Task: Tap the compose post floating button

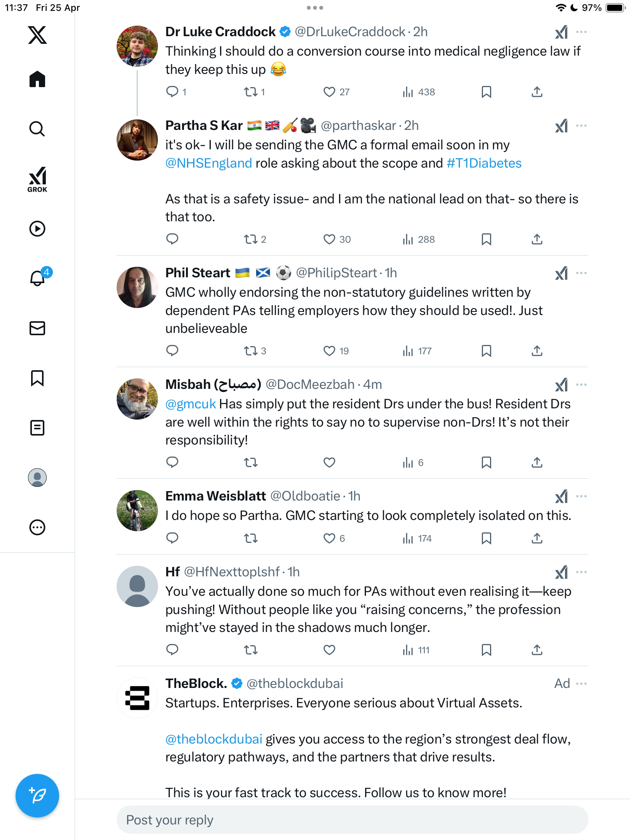Action: 37,795
